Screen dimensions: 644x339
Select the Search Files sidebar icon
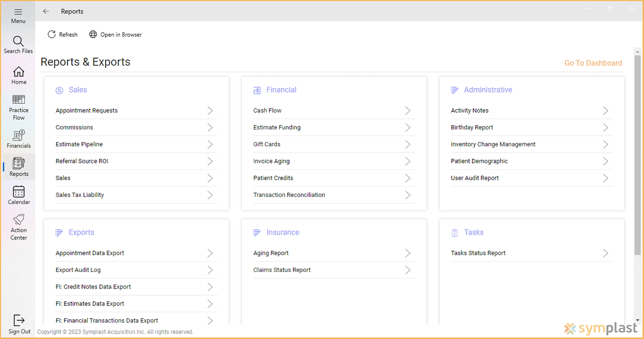tap(18, 44)
